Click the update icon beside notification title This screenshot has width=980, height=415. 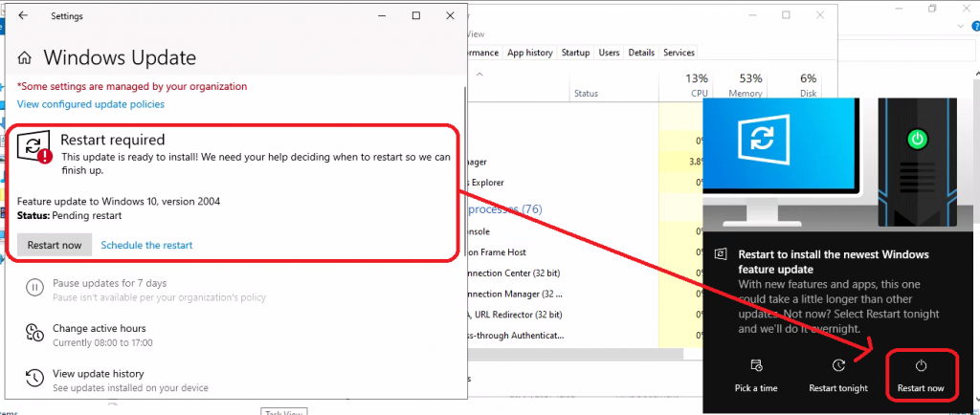721,254
